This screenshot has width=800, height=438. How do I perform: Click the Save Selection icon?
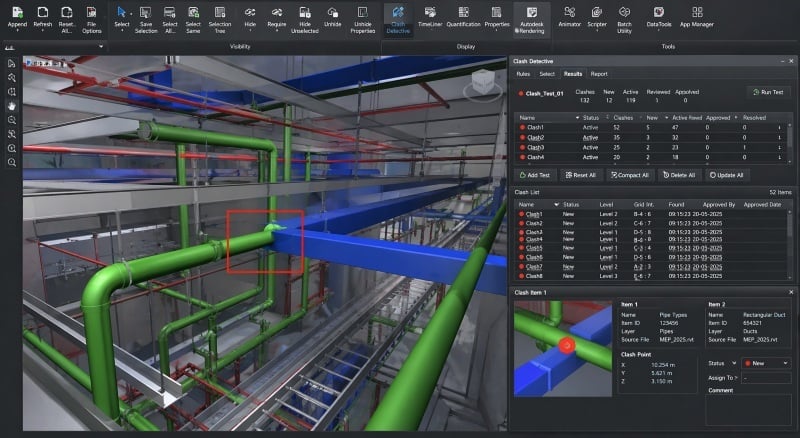(145, 12)
